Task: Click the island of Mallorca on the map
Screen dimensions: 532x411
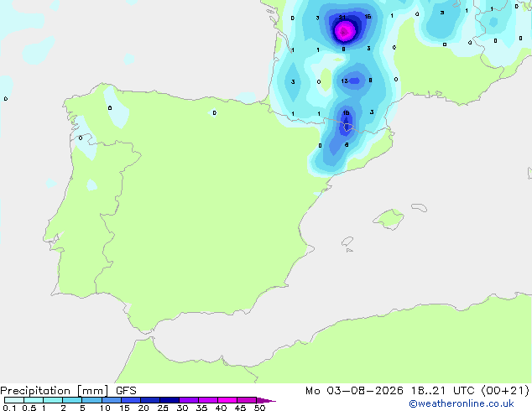Action: pos(389,219)
